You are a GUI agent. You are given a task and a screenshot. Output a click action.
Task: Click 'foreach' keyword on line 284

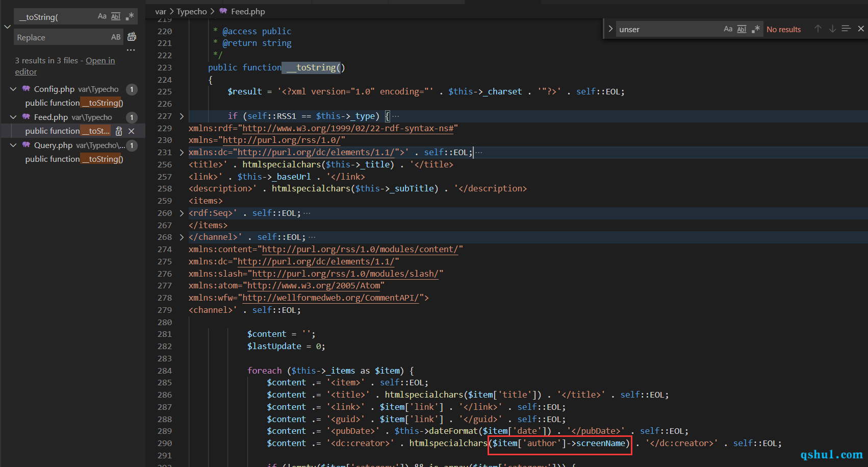pos(264,371)
